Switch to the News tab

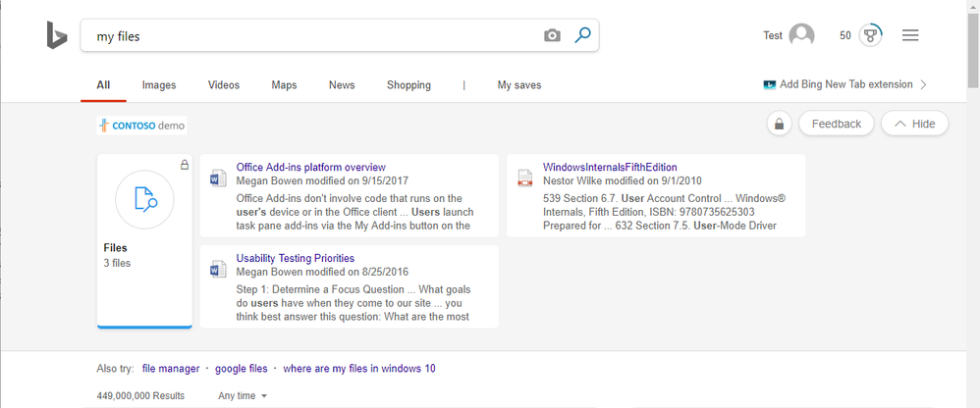tap(342, 85)
